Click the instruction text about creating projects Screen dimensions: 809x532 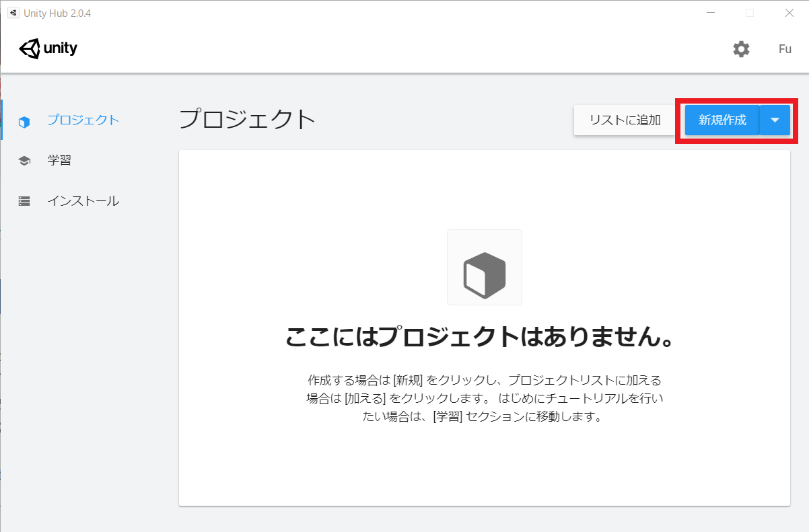pos(484,398)
